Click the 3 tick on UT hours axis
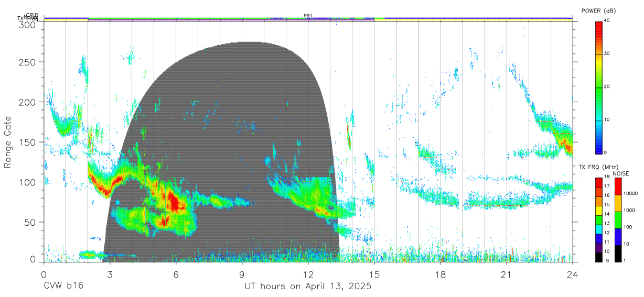 pyautogui.click(x=110, y=274)
